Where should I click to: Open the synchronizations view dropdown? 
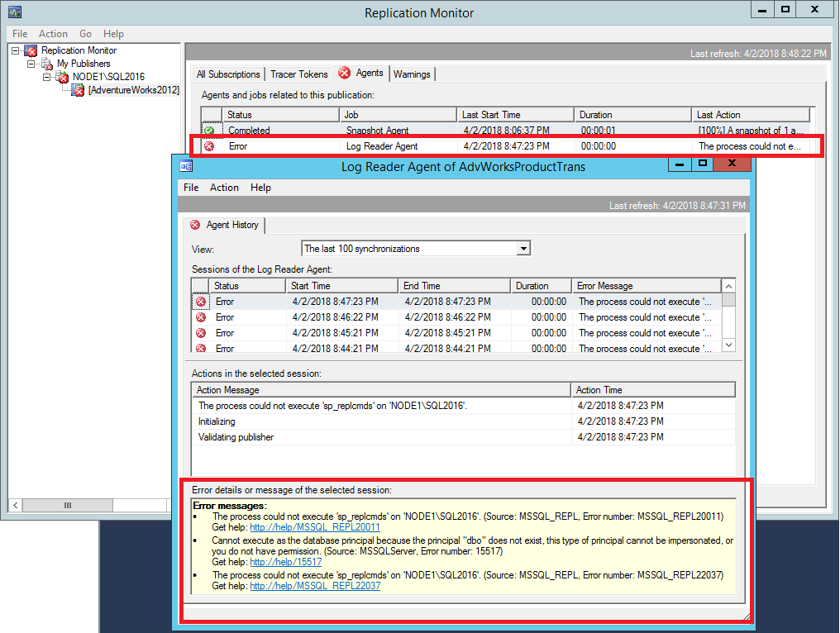coord(522,248)
